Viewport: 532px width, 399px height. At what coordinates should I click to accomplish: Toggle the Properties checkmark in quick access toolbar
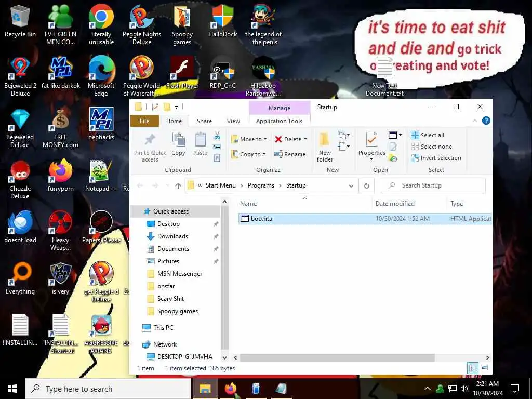155,107
